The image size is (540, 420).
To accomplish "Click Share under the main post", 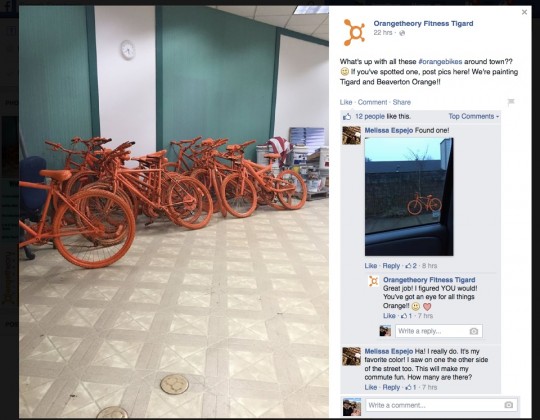I will 402,102.
